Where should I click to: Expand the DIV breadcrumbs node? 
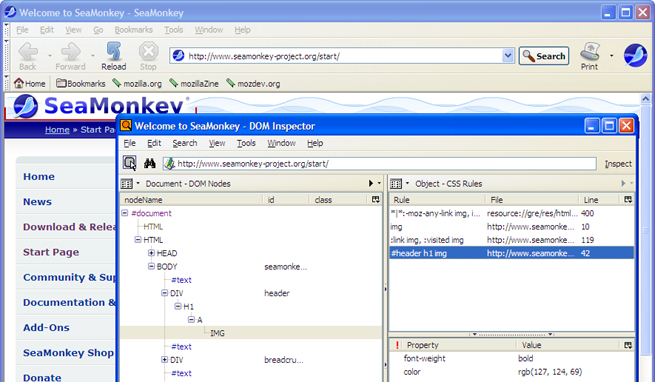pyautogui.click(x=165, y=359)
